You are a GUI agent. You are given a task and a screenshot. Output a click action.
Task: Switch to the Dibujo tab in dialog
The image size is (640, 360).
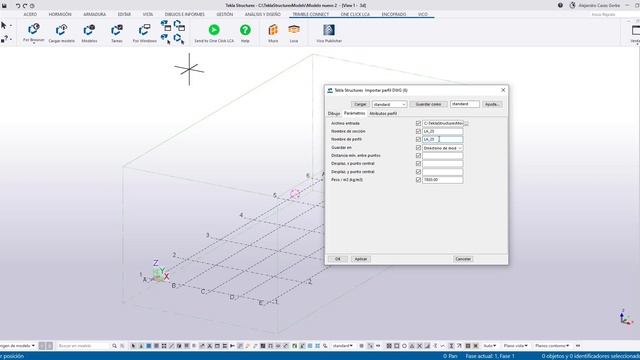333,113
